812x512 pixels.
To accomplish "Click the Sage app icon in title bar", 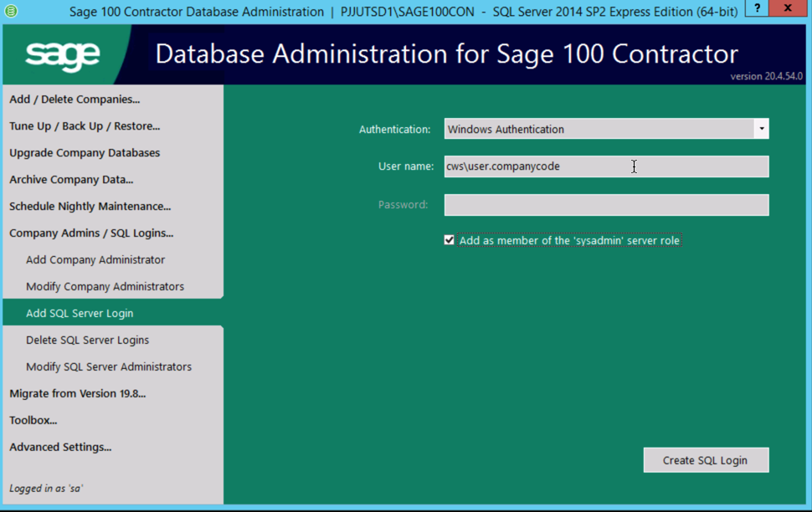I will point(11,10).
